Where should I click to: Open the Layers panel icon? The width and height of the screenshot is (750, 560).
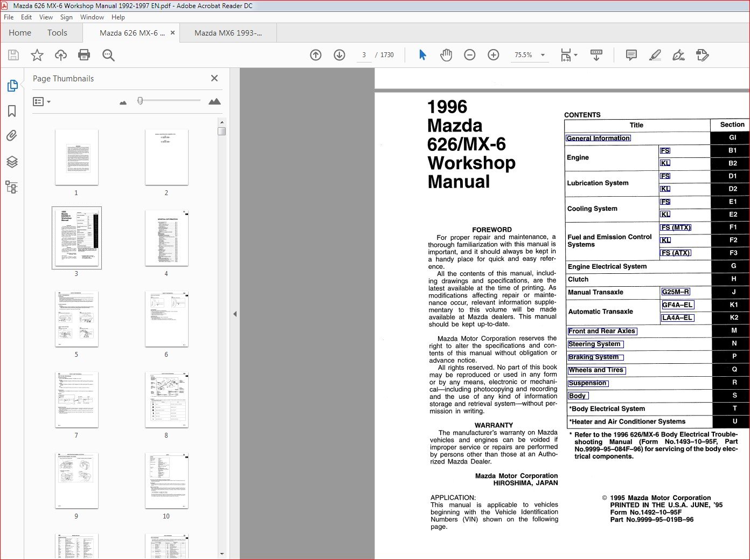[x=12, y=162]
